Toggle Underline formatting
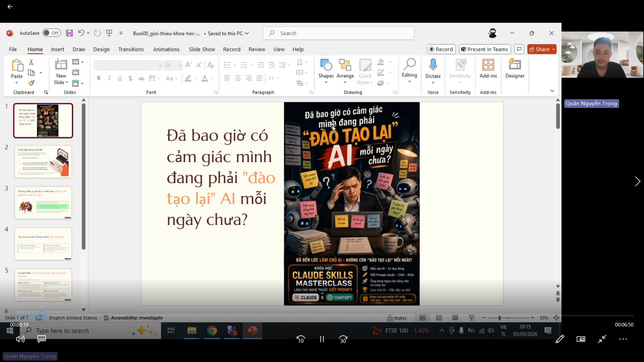644x362 pixels. [120, 78]
